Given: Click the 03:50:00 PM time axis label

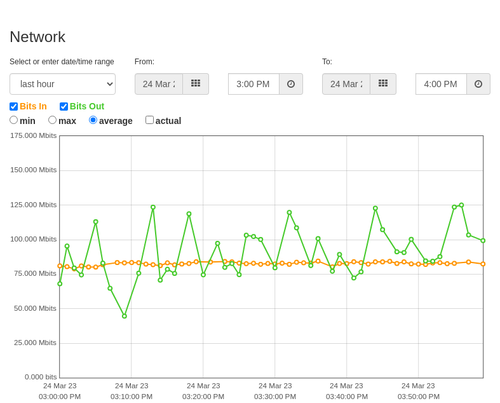Looking at the screenshot, I should 418,397.
